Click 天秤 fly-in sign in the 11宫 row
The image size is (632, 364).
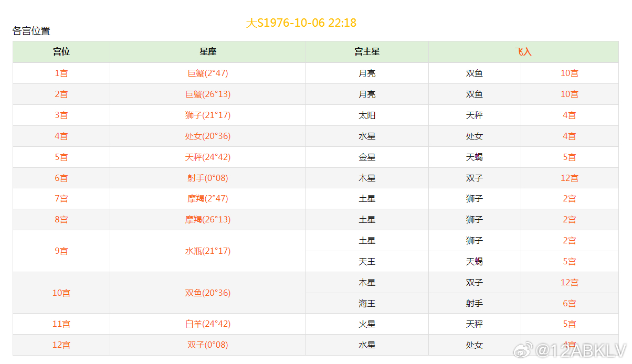click(x=475, y=324)
